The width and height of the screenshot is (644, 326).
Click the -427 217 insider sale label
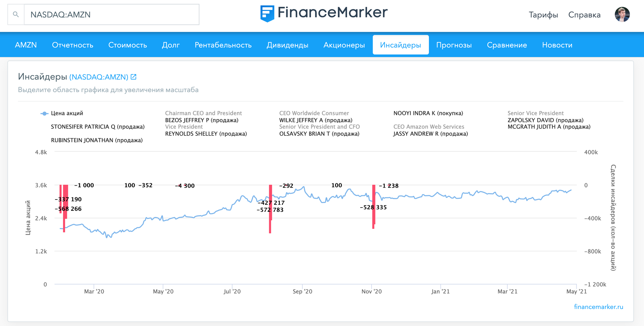(271, 203)
